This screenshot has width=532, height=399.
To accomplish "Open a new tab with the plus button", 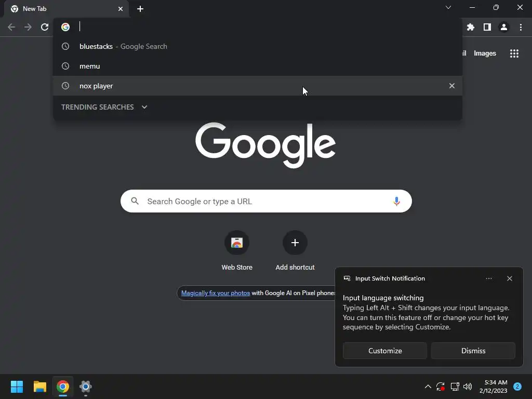I will [140, 9].
